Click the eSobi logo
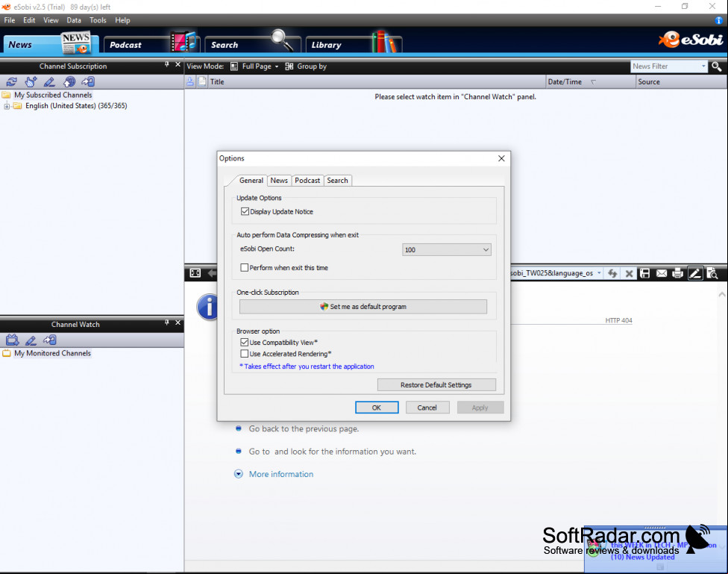 point(691,40)
